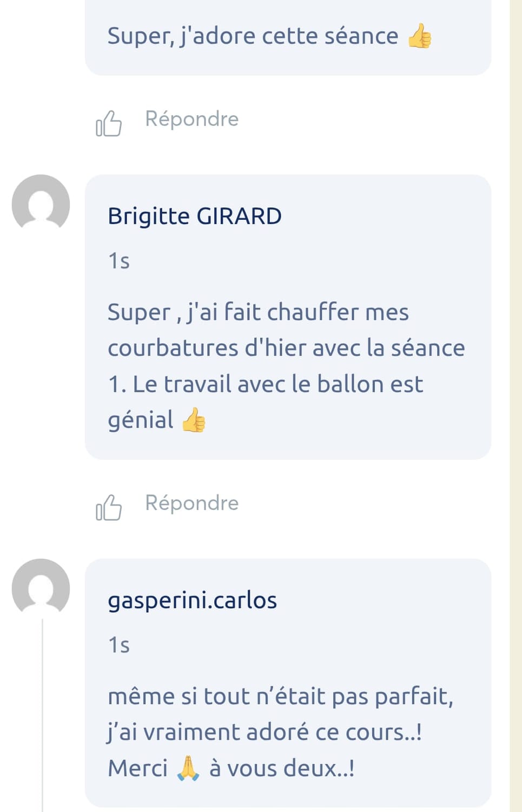Click the praying hands emoji after "Merci"
The height and width of the screenshot is (812, 522).
[188, 769]
